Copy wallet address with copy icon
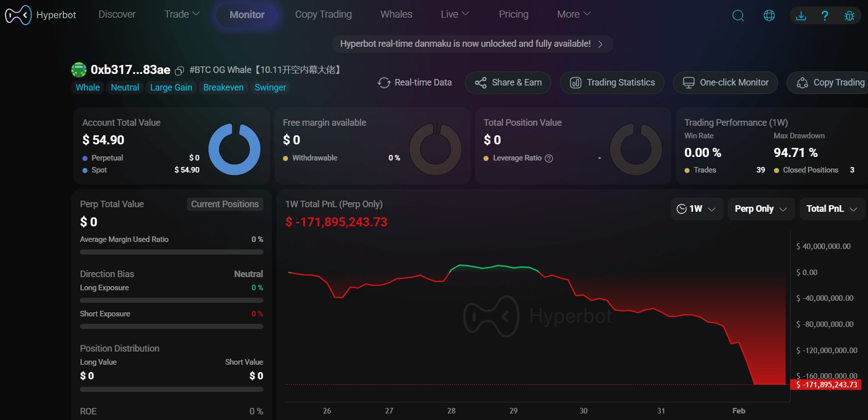This screenshot has width=868, height=420. coord(179,70)
